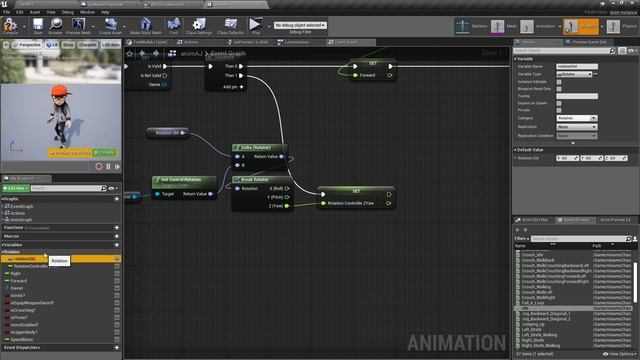
Task: Select the highlighted Blueprint mode icon
Action: pos(571,27)
